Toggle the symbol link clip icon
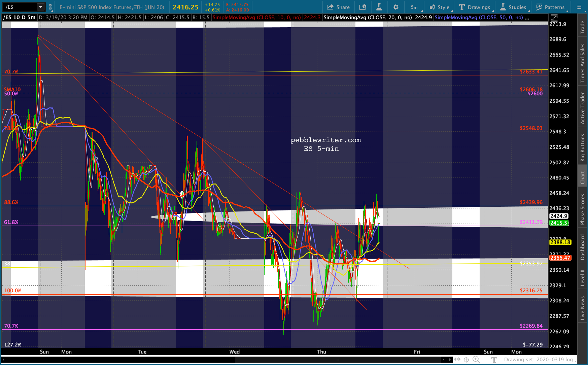 click(x=50, y=7)
